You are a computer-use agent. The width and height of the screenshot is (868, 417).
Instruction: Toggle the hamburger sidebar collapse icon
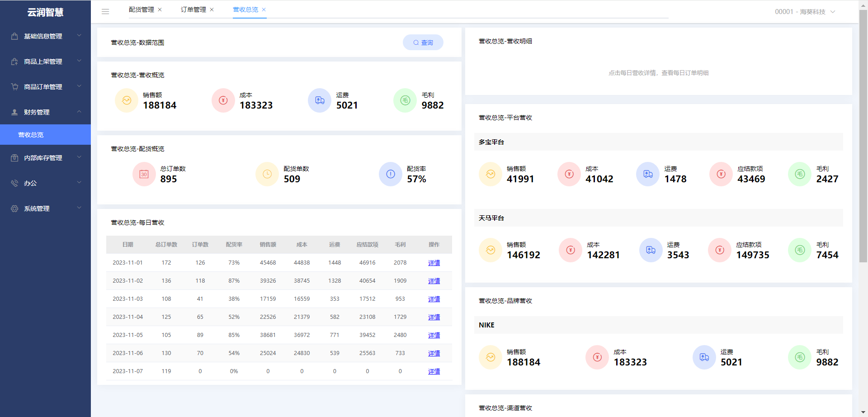(x=105, y=12)
